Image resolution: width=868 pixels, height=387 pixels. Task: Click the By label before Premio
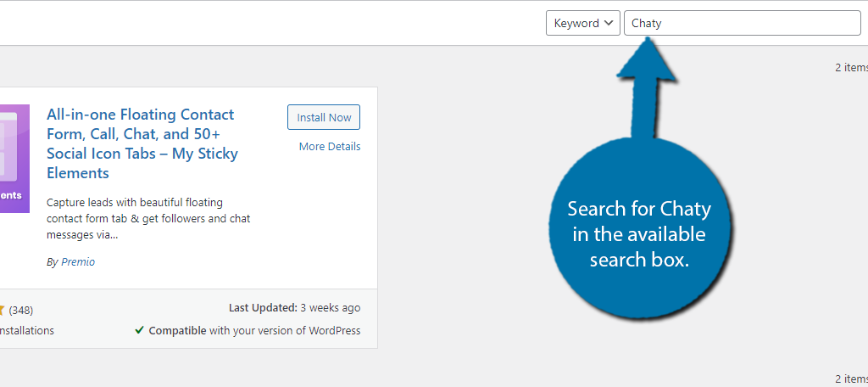pos(52,262)
